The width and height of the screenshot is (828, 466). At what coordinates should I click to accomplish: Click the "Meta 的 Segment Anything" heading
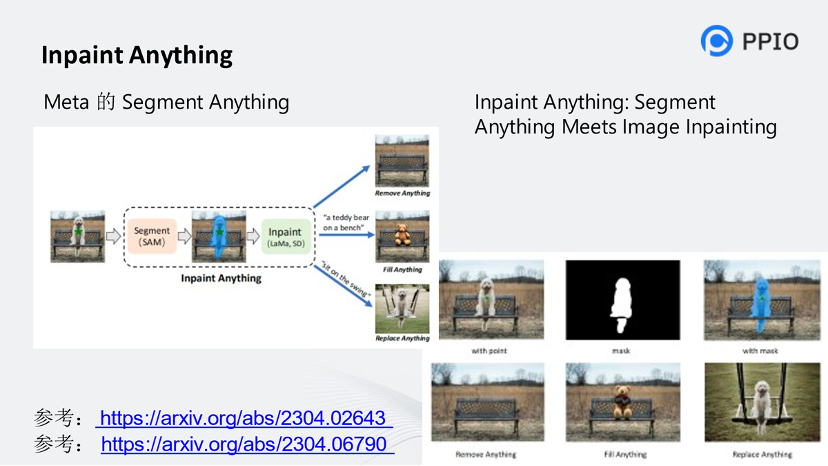(166, 102)
